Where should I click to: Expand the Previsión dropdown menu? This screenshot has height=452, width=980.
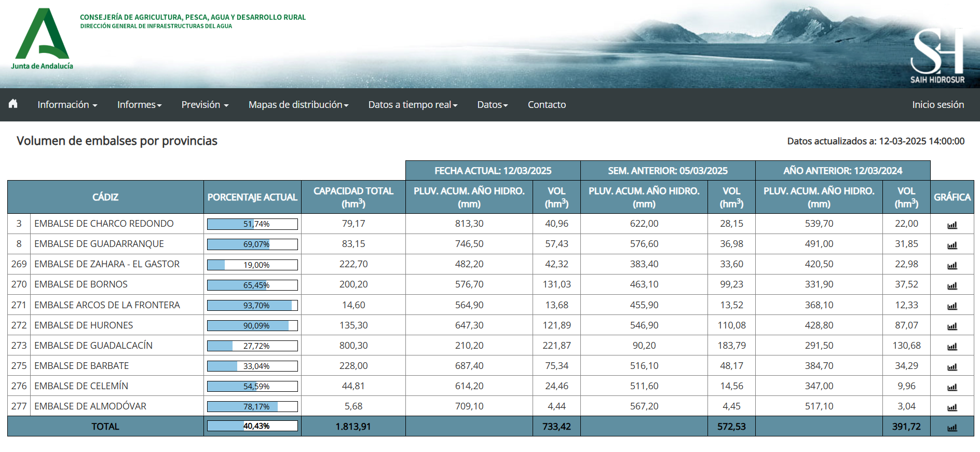click(205, 105)
